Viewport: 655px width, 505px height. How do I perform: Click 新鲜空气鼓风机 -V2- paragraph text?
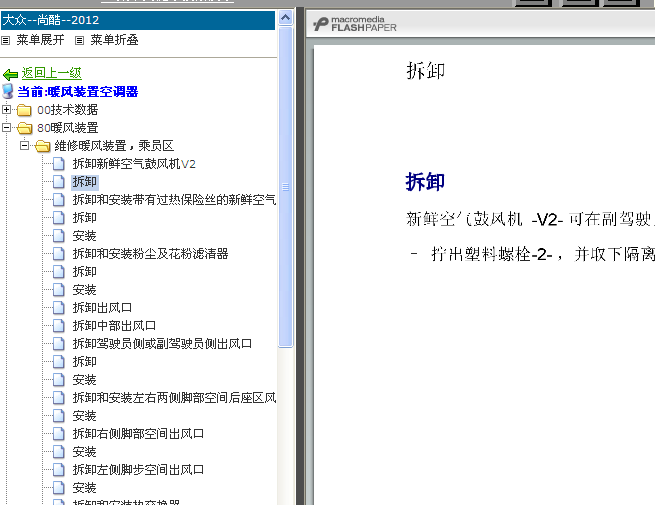tap(530, 218)
